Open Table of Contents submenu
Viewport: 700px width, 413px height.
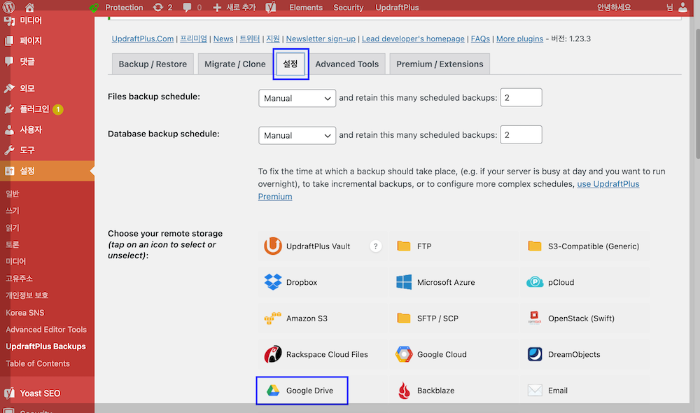(38, 363)
